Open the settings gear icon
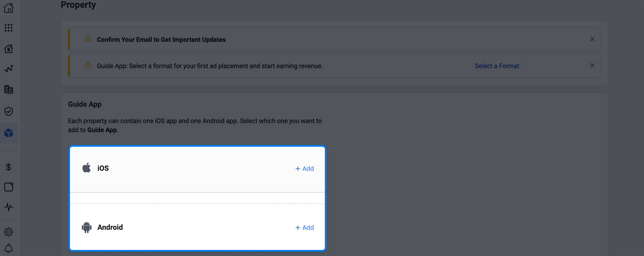 [x=8, y=232]
